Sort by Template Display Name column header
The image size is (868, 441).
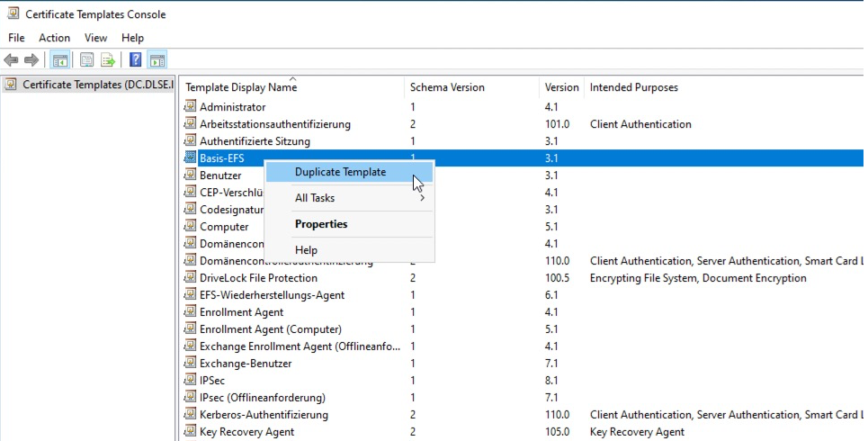[x=241, y=88]
